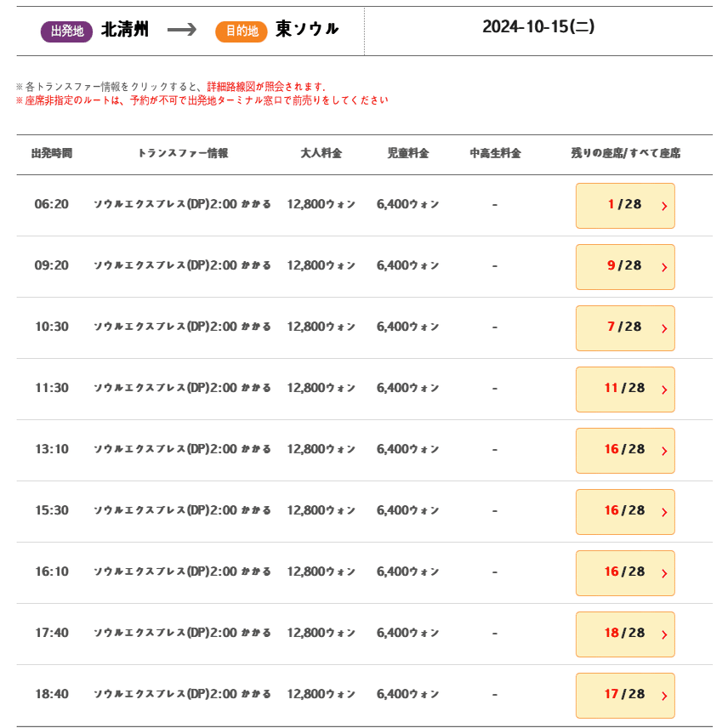Click the arrow between origin and destination
Viewport: 728px width, 728px height.
coord(182,30)
